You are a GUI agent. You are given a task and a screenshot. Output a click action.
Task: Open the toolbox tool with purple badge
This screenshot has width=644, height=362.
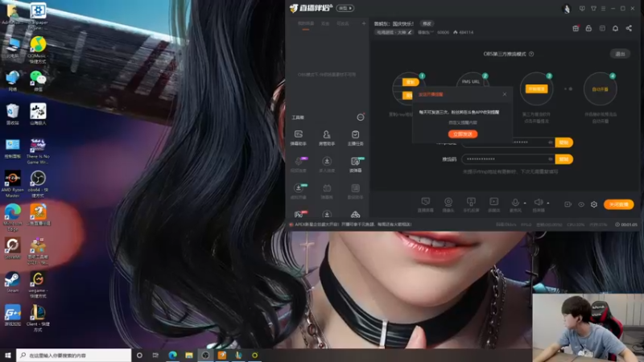click(299, 164)
